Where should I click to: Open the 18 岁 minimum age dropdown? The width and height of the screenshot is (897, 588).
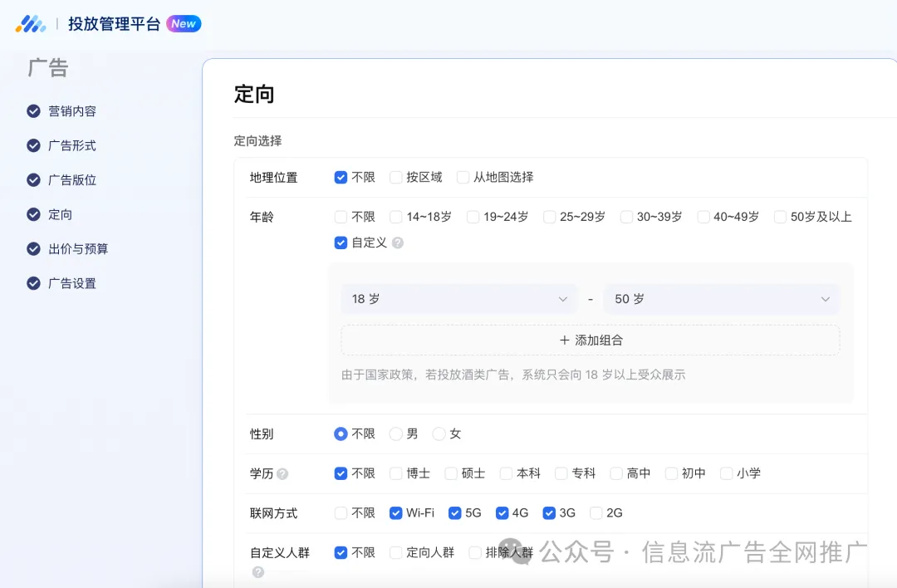[x=458, y=298]
